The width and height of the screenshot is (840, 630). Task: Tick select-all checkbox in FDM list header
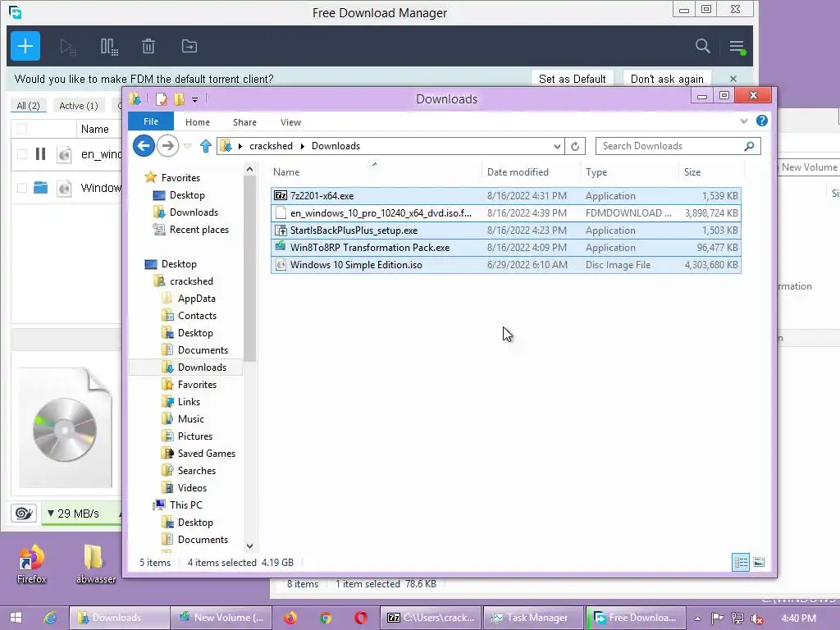coord(22,129)
